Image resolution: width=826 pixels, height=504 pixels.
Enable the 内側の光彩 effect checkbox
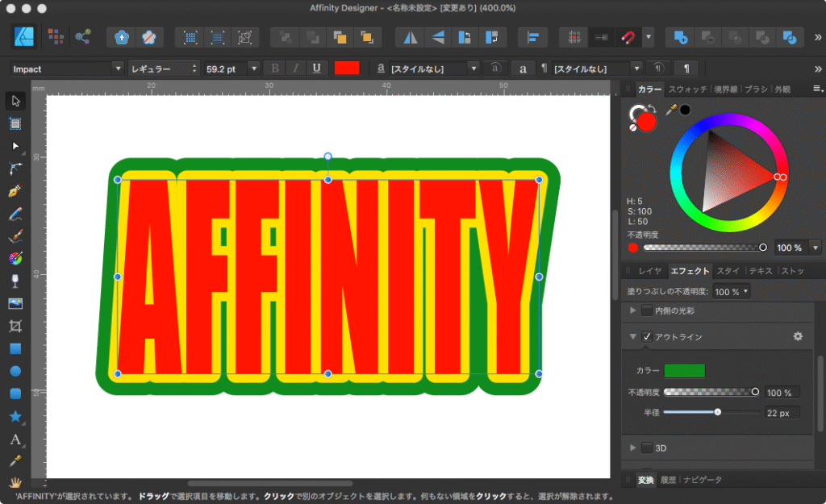[x=647, y=310]
